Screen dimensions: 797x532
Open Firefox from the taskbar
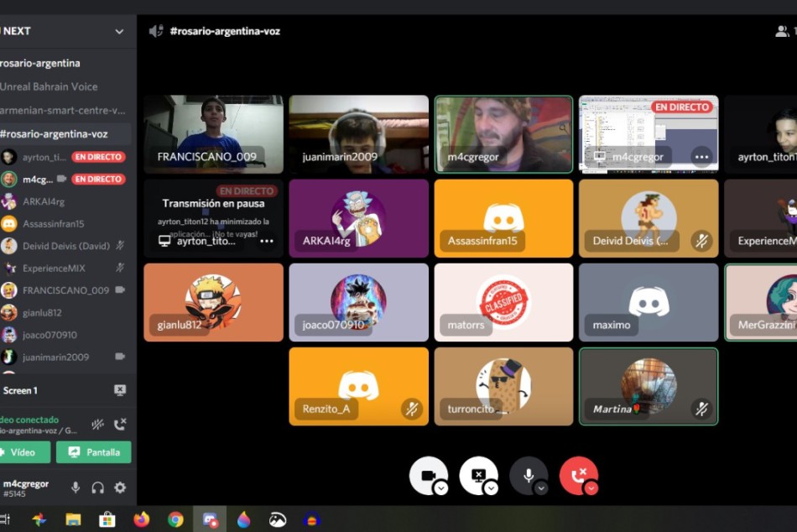click(141, 519)
